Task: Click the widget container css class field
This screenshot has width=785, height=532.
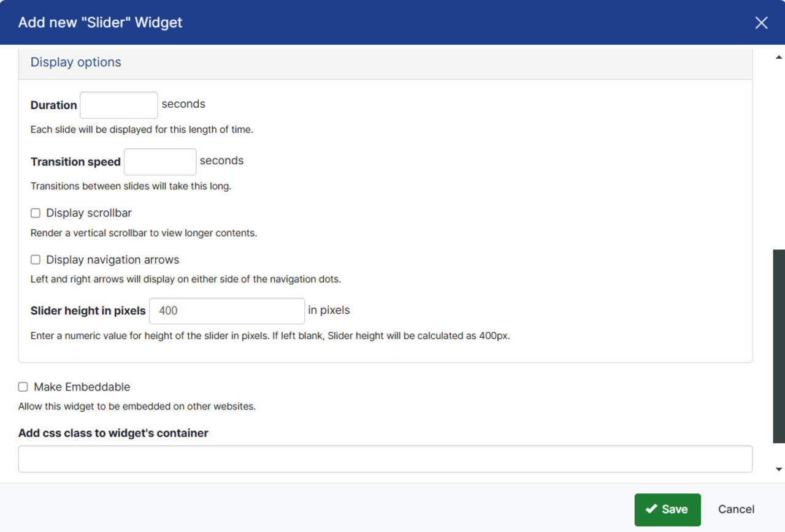Action: coord(385,459)
